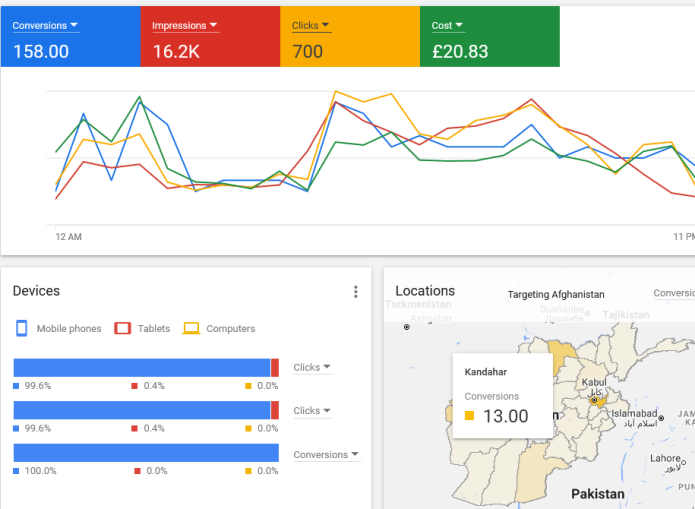
Task: Click the Mobile phones legend icon
Action: pyautogui.click(x=22, y=328)
